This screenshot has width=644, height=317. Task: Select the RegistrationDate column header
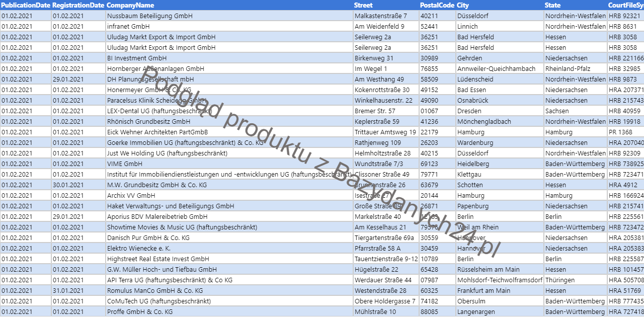coord(78,5)
